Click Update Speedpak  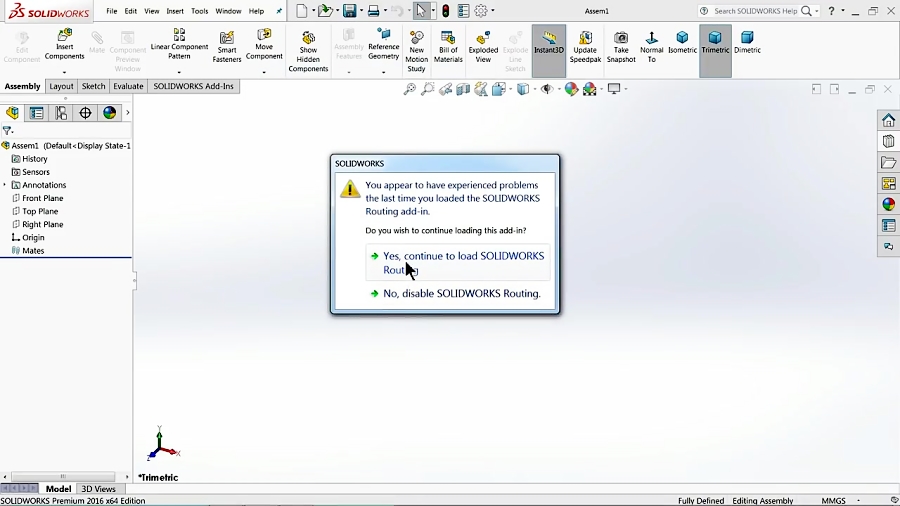[585, 46]
